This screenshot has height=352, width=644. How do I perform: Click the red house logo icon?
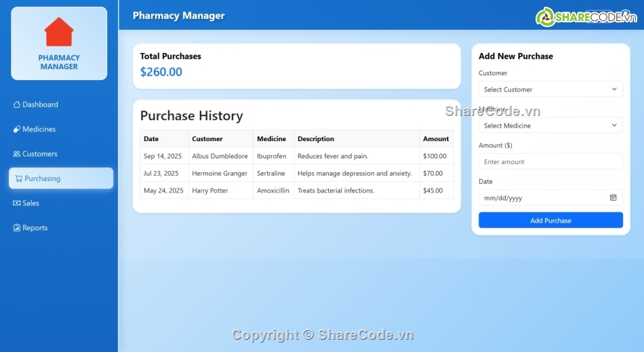tap(59, 32)
